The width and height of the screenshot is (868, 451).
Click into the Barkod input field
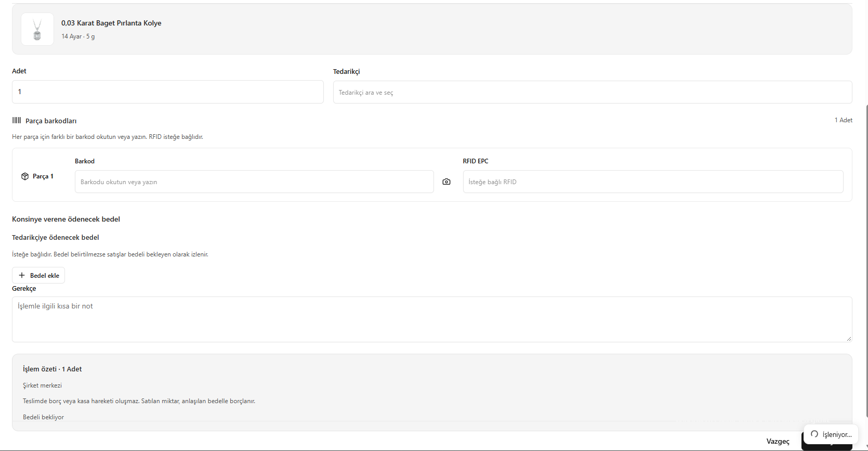[254, 182]
